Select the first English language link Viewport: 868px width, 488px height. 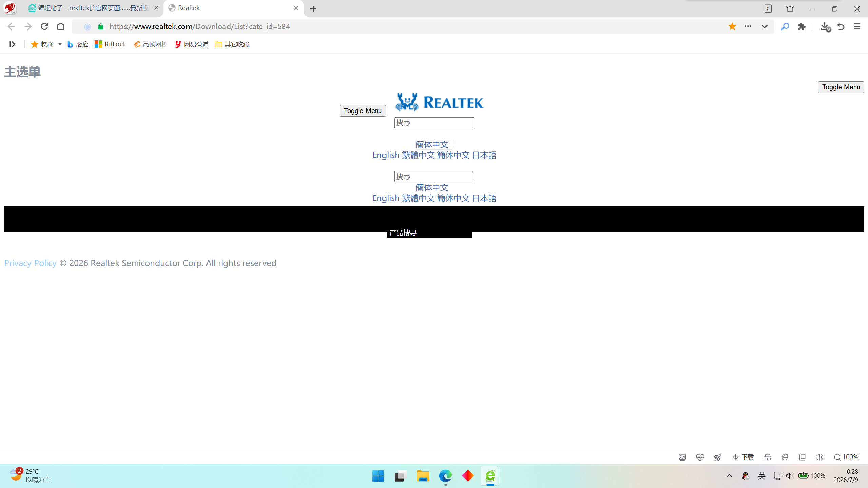click(386, 155)
